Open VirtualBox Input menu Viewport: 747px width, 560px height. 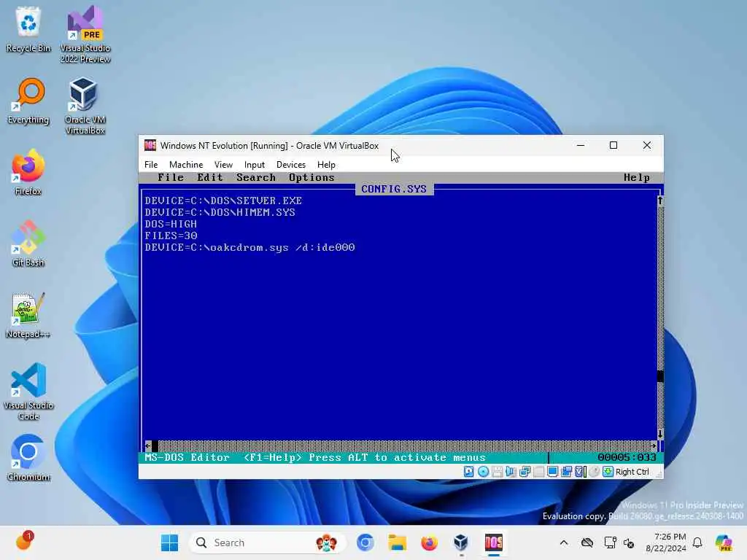point(255,164)
